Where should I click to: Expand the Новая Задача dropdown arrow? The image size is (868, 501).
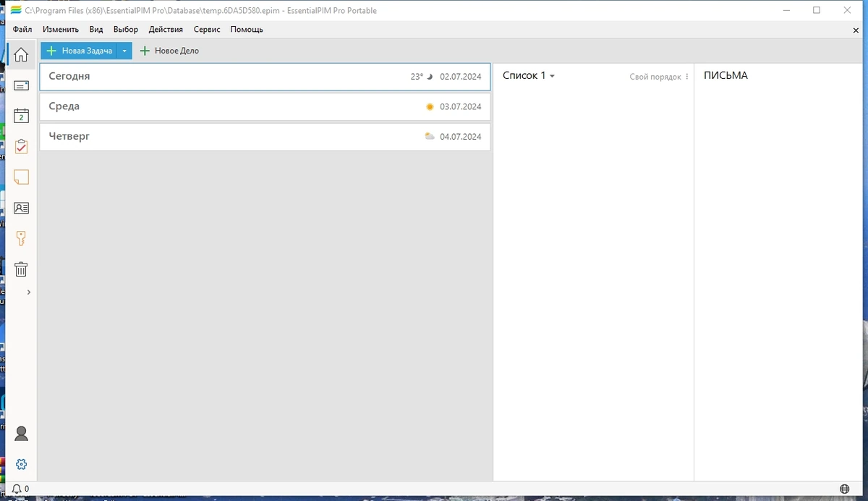(124, 51)
